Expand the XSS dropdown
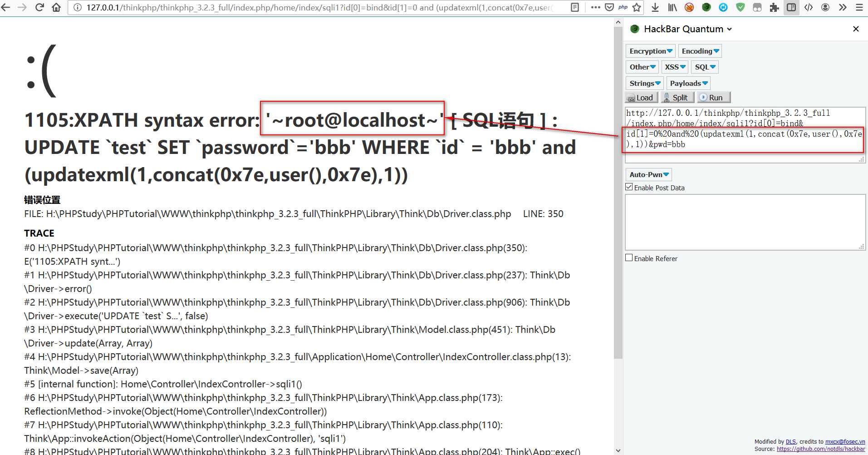868x455 pixels. click(675, 67)
